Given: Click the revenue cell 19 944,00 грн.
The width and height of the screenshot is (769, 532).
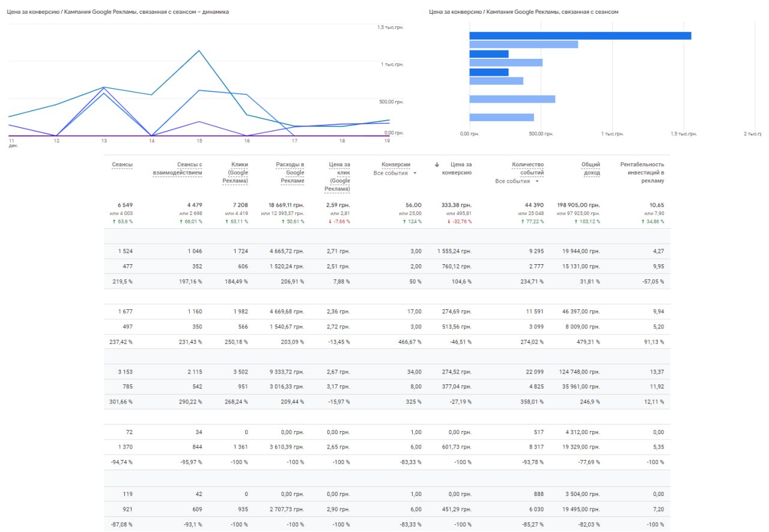Looking at the screenshot, I should [581, 251].
